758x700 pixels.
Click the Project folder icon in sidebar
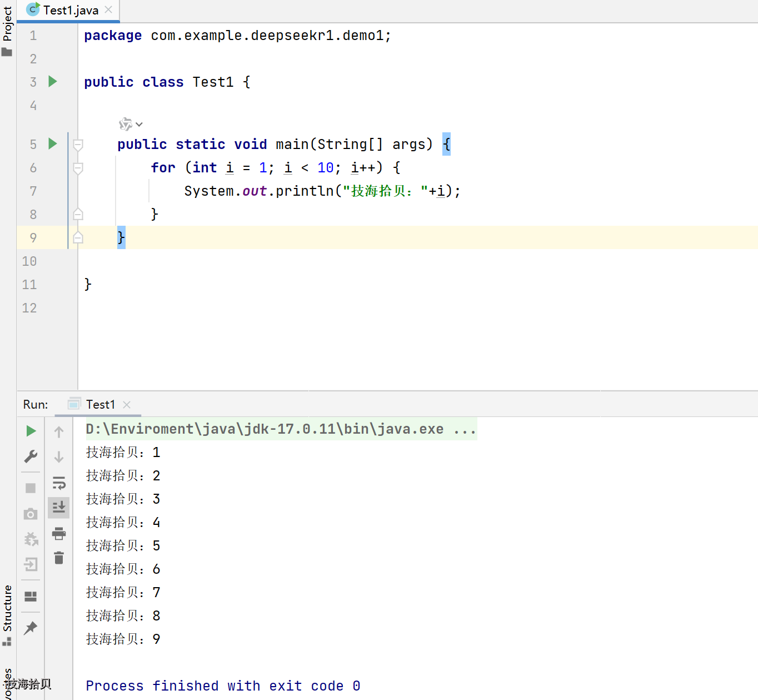[7, 52]
